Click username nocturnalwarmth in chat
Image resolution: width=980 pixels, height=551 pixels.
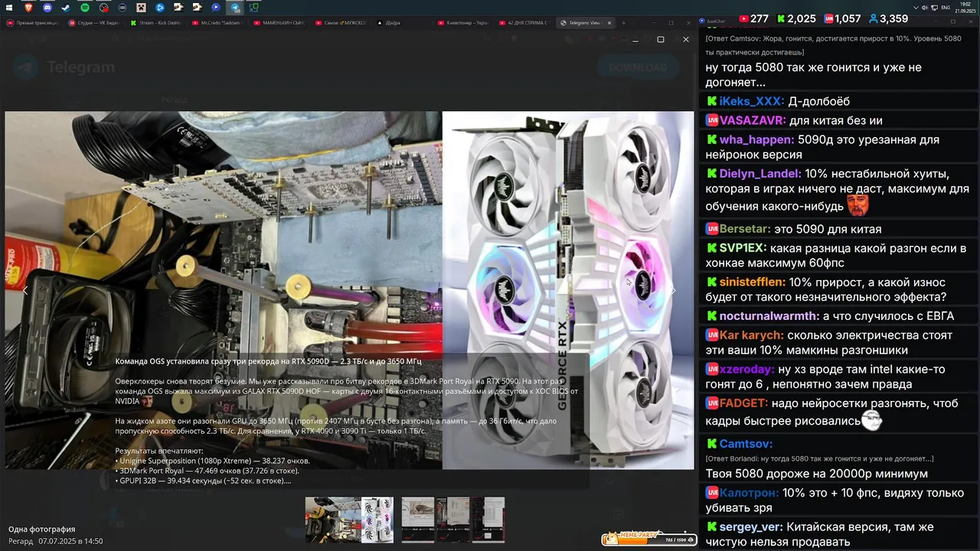coord(769,316)
